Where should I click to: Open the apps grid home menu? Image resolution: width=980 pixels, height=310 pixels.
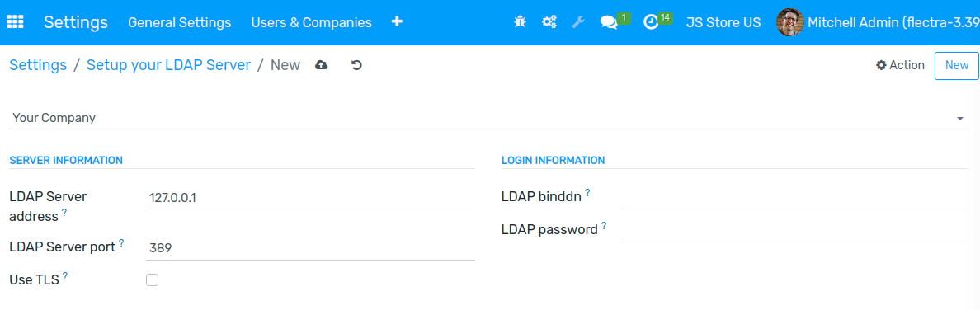tap(15, 22)
